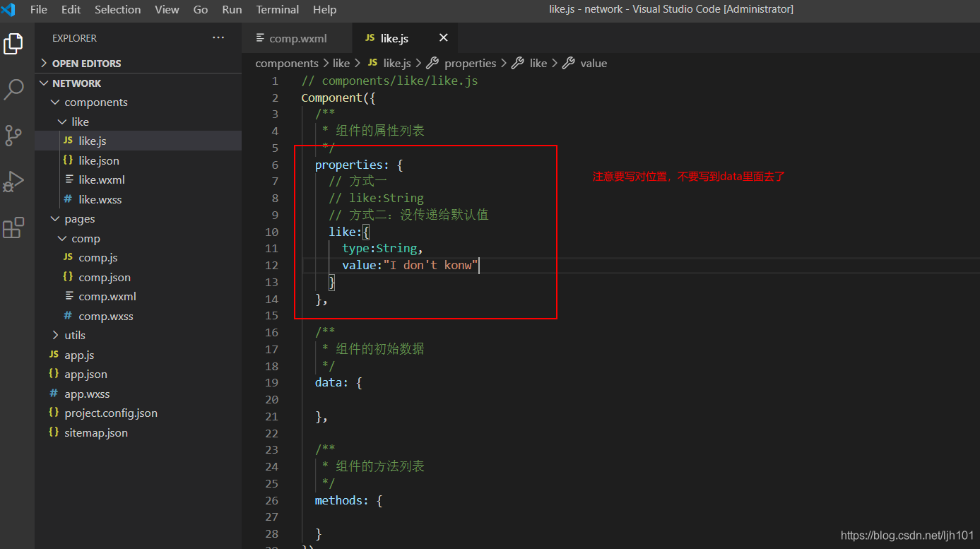Open the Run and Debug view

pos(13,182)
